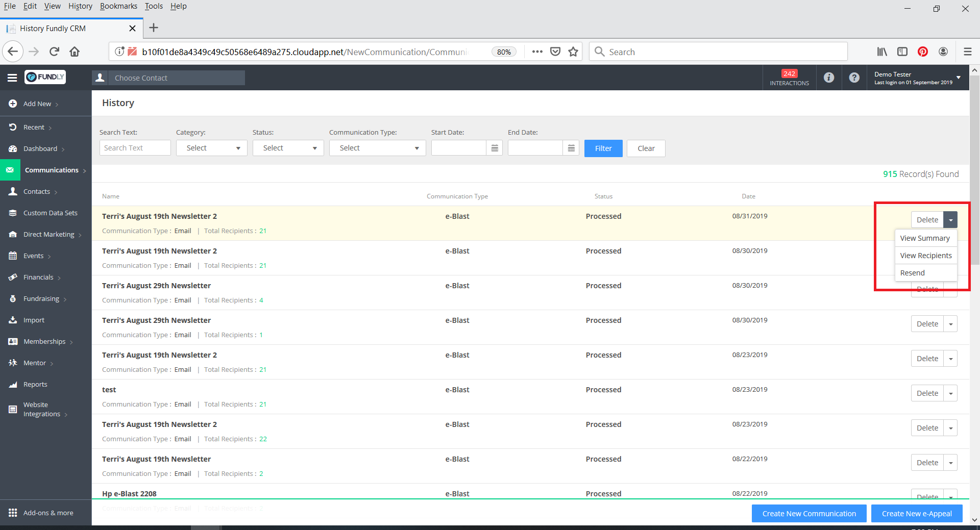This screenshot has height=530, width=980.
Task: Click the help question mark icon
Action: (854, 78)
